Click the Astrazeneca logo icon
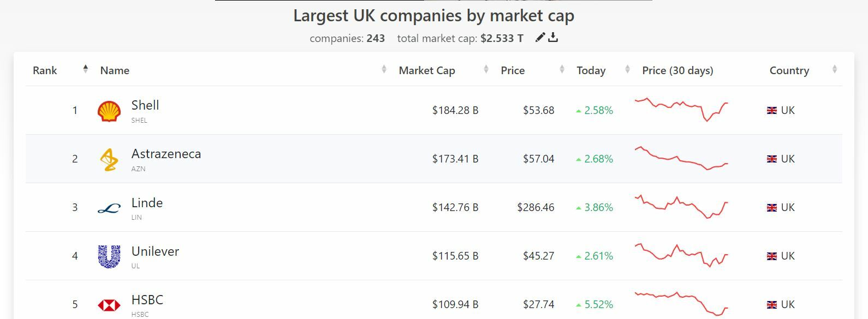Viewport: 868px width, 319px height. pos(109,159)
